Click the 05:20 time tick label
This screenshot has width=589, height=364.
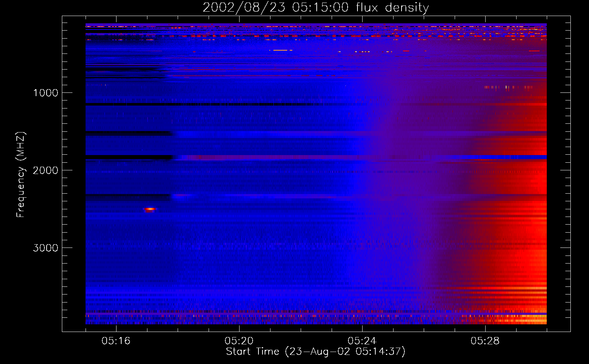[239, 341]
